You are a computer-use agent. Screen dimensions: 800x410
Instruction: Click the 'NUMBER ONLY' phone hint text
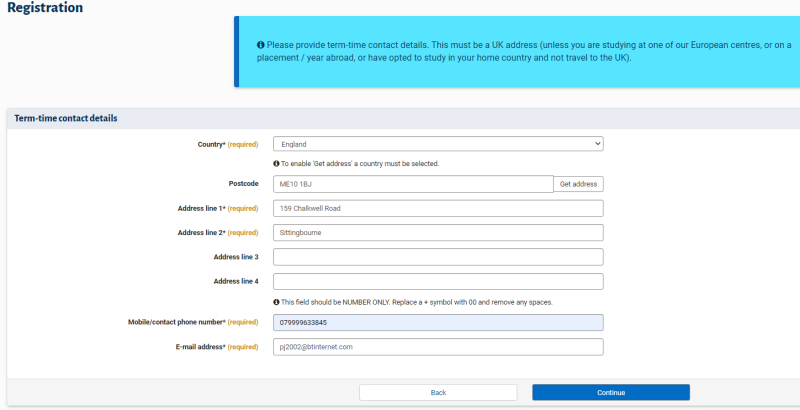pos(417,302)
